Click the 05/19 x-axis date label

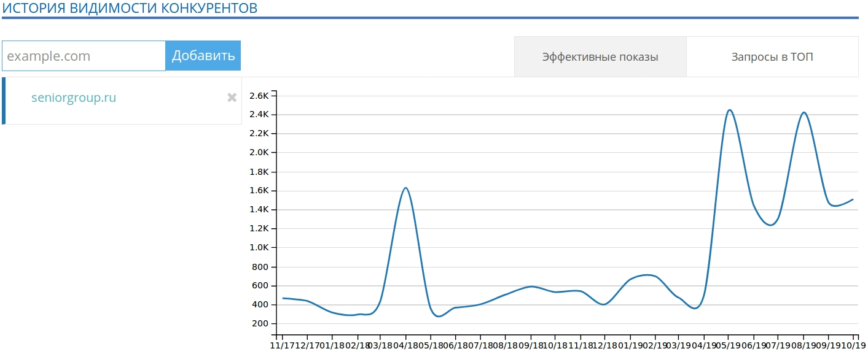[x=729, y=346]
